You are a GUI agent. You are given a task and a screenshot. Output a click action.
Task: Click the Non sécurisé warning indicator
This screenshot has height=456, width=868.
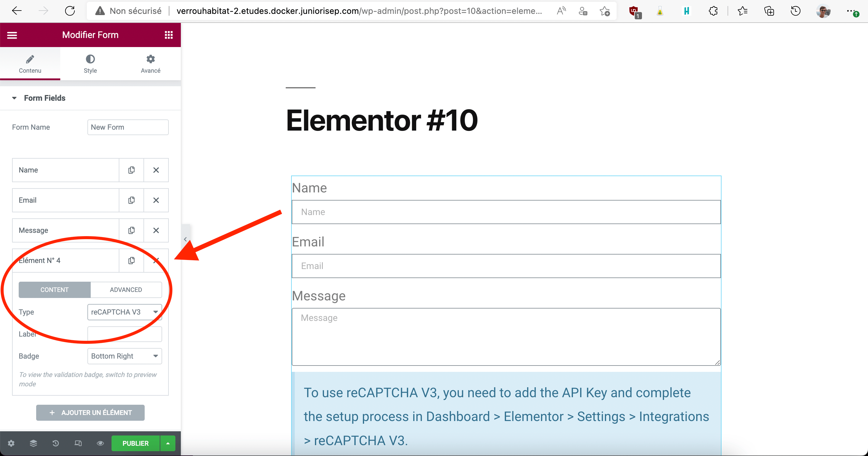point(128,11)
